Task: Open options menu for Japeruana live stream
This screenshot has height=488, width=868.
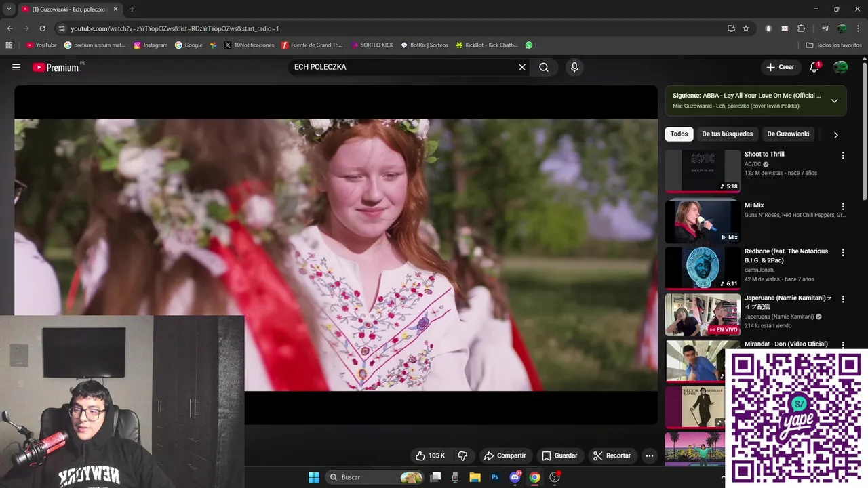Action: [843, 299]
